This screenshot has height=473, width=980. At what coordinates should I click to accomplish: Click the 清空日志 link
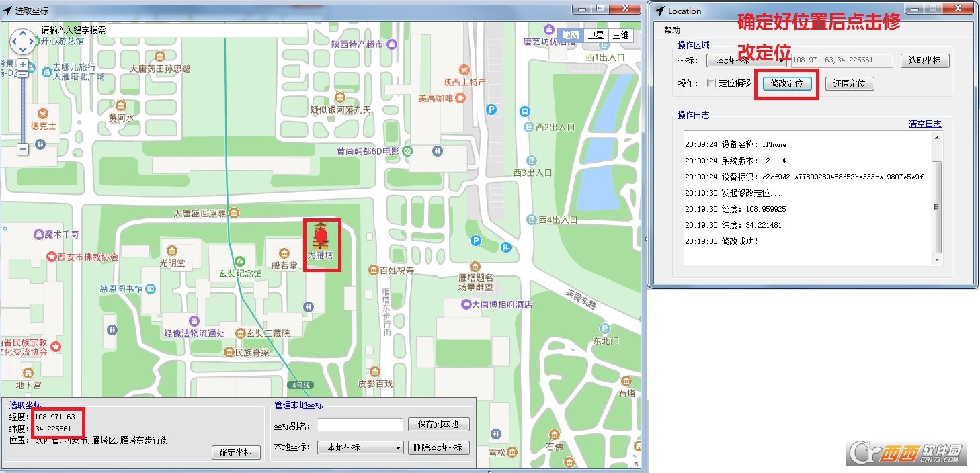925,124
